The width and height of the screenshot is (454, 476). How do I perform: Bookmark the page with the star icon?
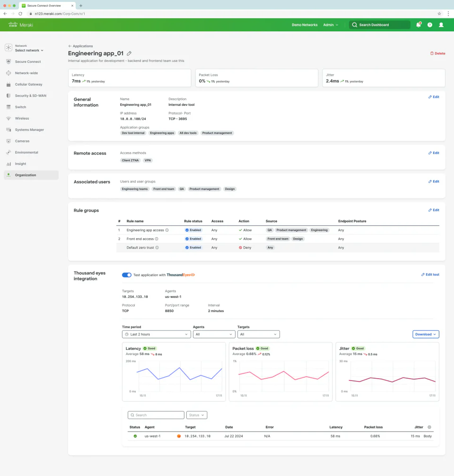point(439,14)
